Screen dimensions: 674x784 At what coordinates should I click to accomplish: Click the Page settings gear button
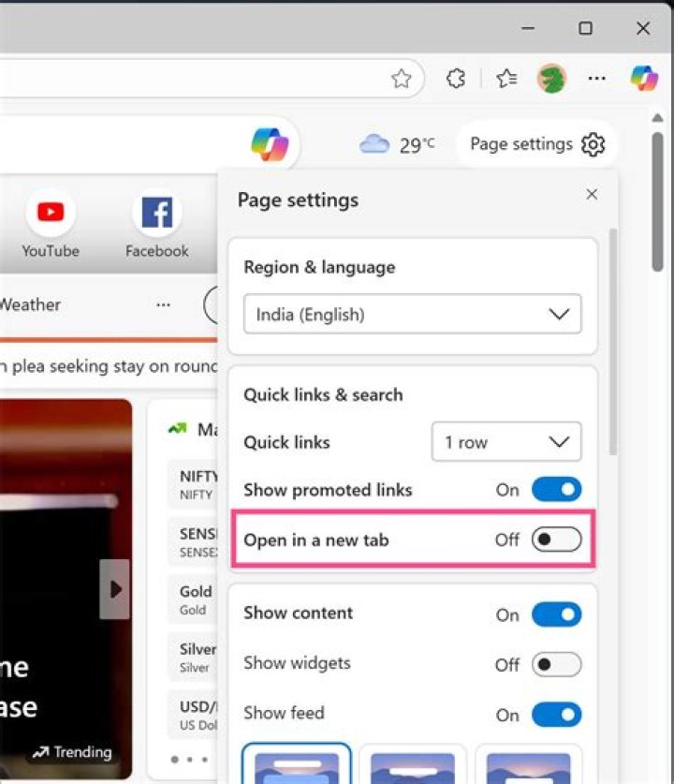(537, 144)
